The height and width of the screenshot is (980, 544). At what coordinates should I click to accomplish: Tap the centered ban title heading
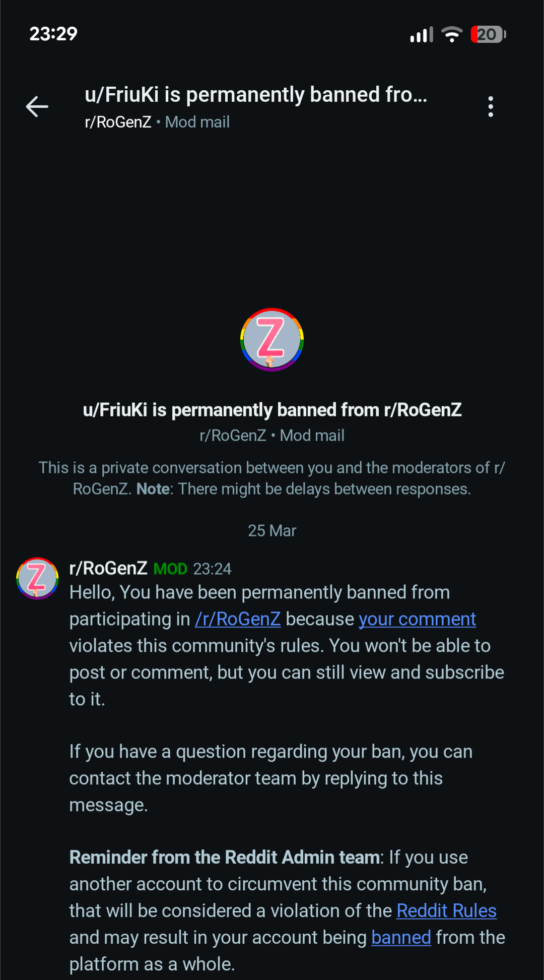tap(272, 410)
